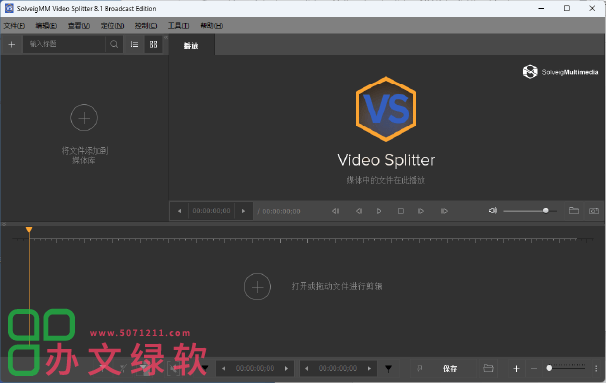Open the 工具(T) menu
606x383 pixels.
tap(178, 26)
